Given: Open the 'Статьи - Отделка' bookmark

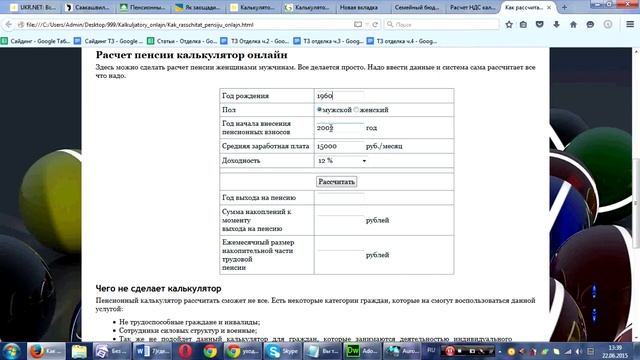Looking at the screenshot, I should 182,41.
